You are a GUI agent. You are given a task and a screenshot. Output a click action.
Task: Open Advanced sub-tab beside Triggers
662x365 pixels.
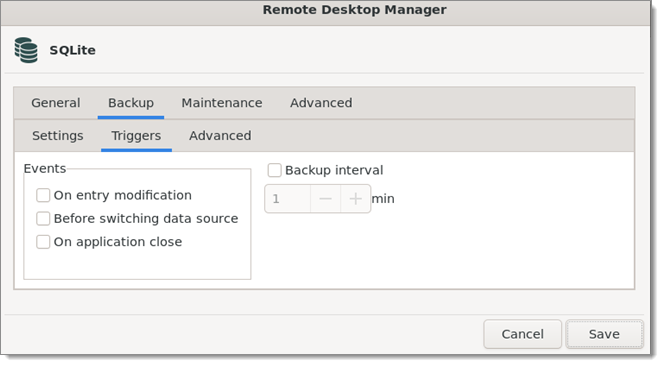(x=220, y=136)
